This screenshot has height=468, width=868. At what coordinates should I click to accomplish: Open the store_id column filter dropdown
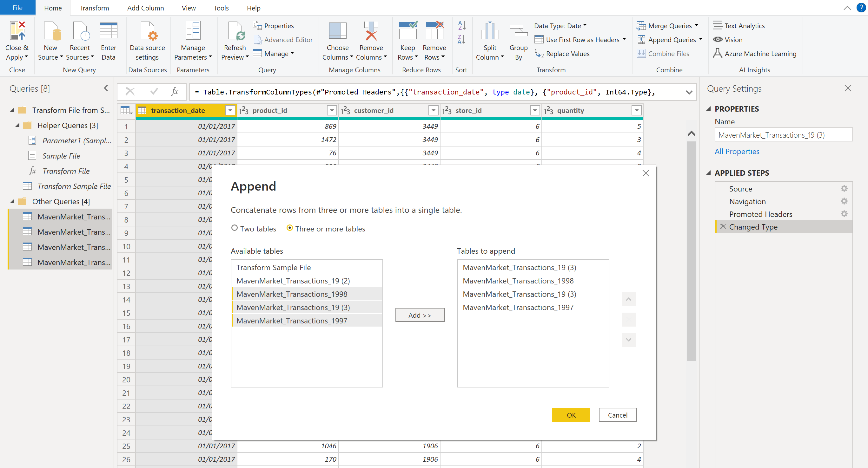pos(535,110)
